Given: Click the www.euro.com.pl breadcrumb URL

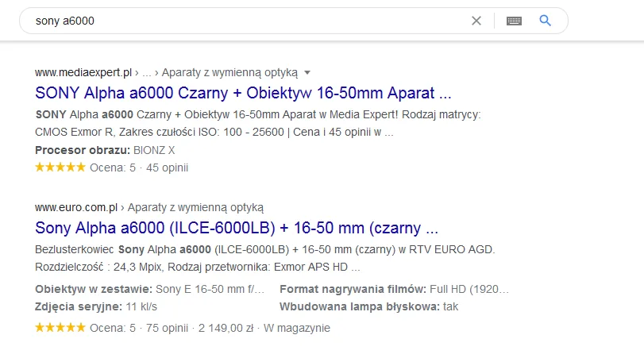Looking at the screenshot, I should (x=76, y=207).
